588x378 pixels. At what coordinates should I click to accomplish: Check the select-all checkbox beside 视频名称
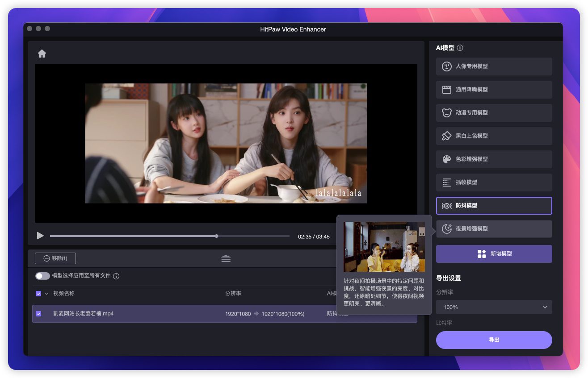[x=38, y=294]
